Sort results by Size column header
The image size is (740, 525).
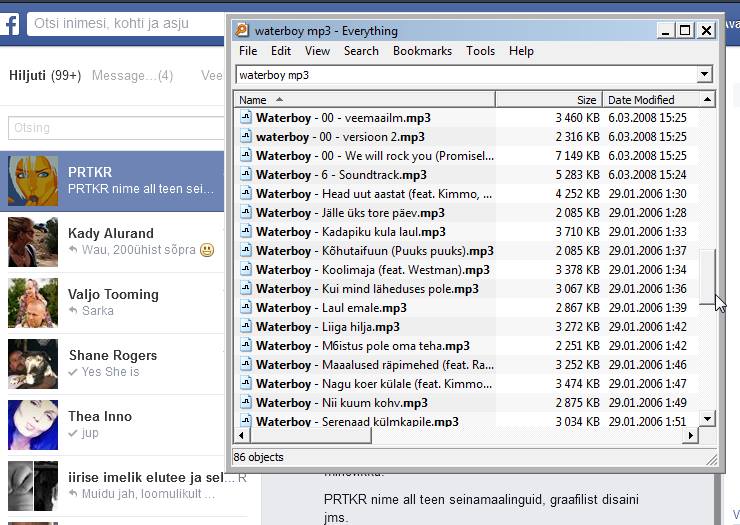tap(549, 100)
